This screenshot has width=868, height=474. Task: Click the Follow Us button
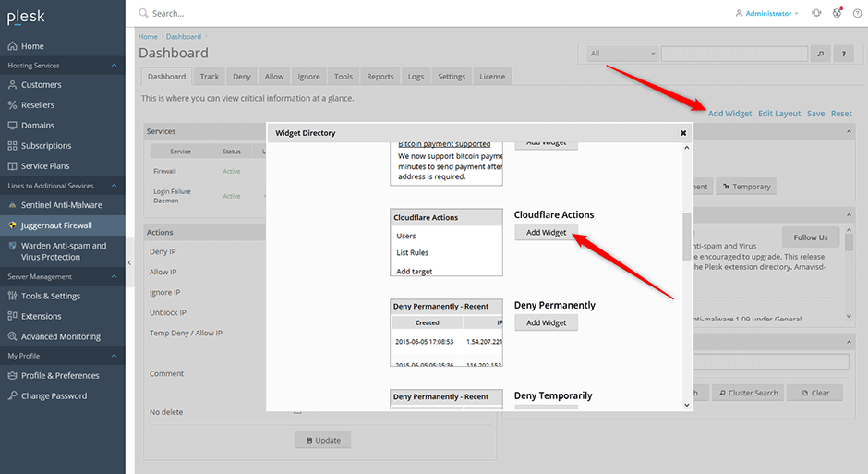coord(811,237)
